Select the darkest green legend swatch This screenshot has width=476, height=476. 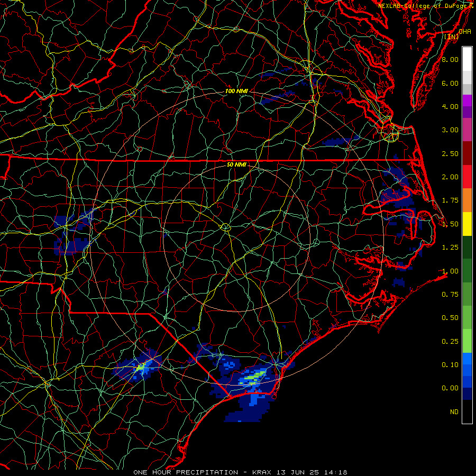[467, 247]
